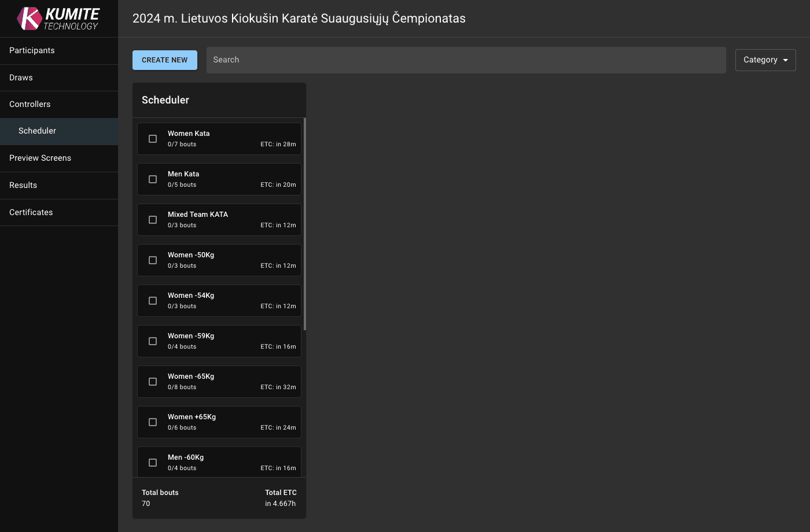The image size is (810, 532).
Task: Open the Category filter dropdown
Action: pyautogui.click(x=765, y=60)
